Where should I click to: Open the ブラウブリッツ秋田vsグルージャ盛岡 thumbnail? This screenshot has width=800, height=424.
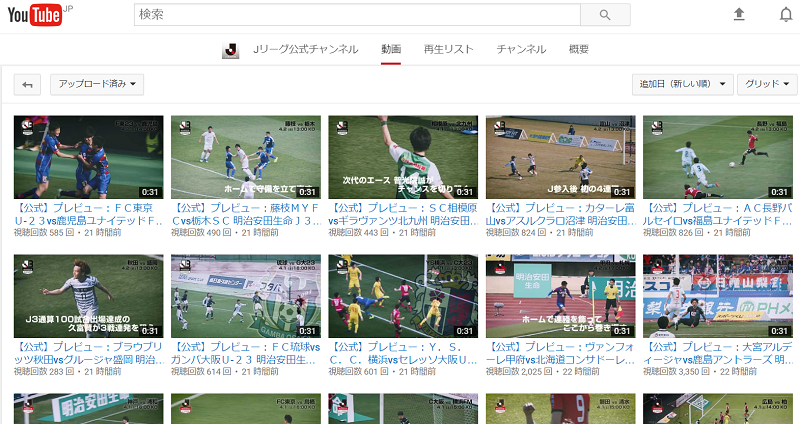pyautogui.click(x=89, y=296)
